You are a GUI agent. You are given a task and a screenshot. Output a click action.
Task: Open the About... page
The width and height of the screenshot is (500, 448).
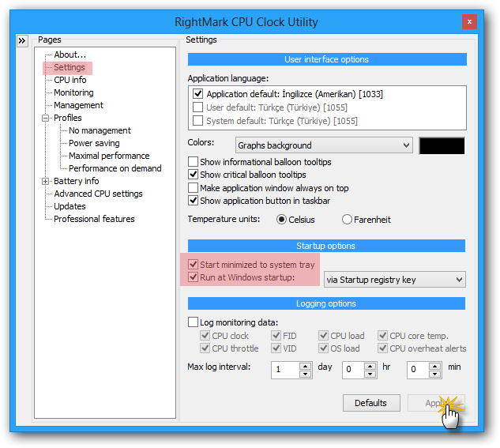[x=70, y=55]
